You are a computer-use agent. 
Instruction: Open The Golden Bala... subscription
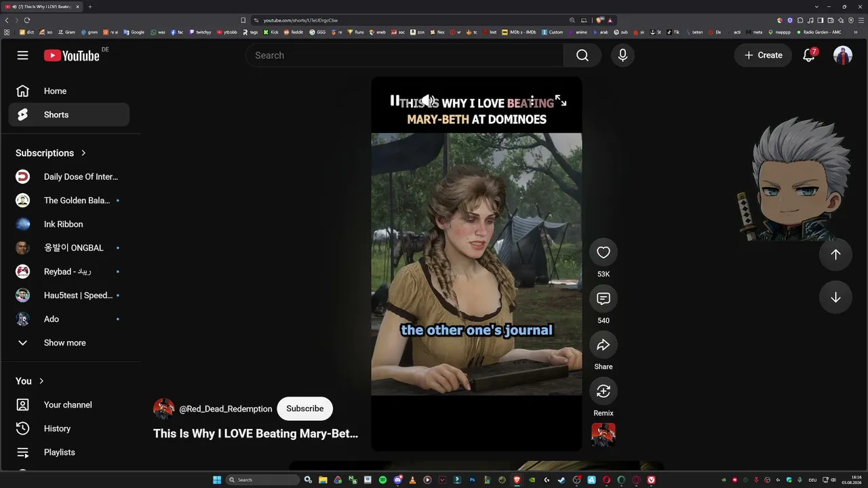(68, 201)
